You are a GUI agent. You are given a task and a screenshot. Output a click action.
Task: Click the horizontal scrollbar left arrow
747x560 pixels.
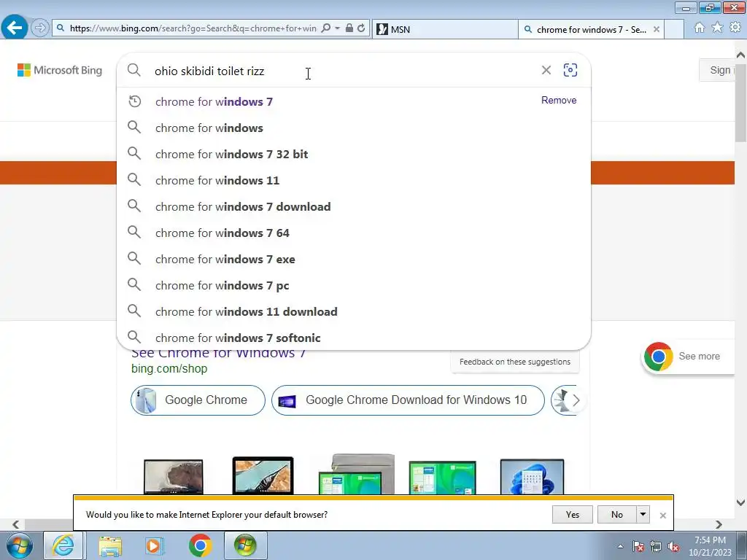click(x=16, y=525)
